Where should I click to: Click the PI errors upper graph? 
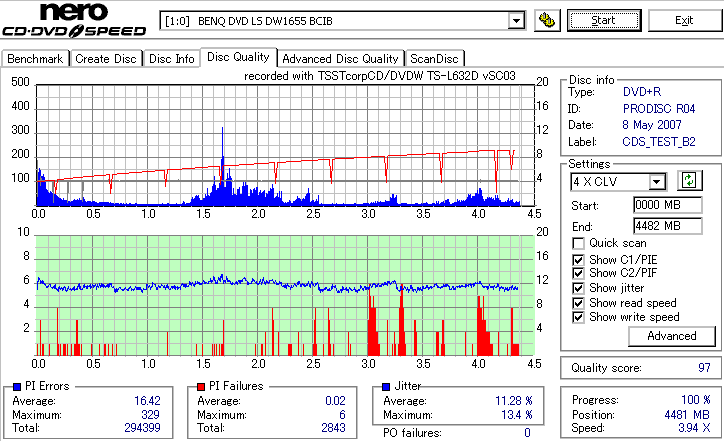coord(285,145)
